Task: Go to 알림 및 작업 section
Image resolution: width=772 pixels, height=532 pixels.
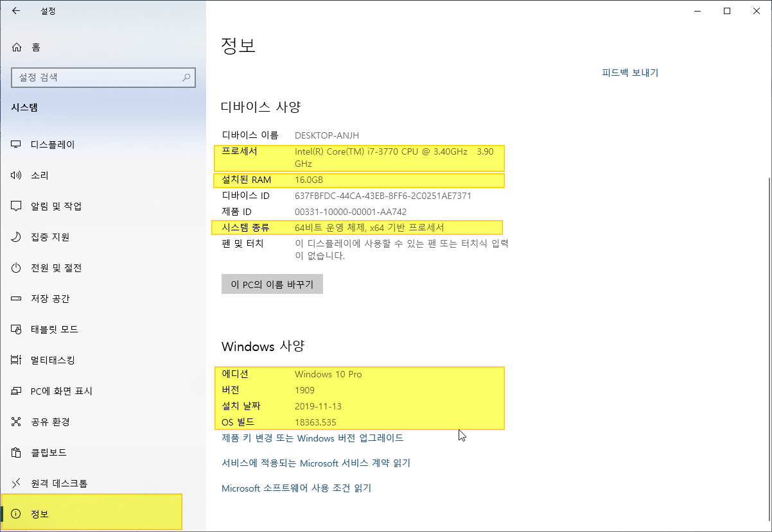Action: [103, 206]
